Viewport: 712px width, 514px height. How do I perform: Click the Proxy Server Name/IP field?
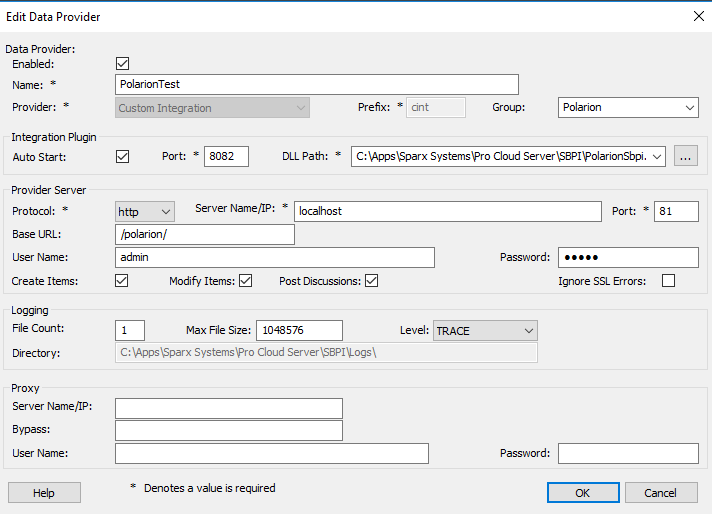(229, 408)
